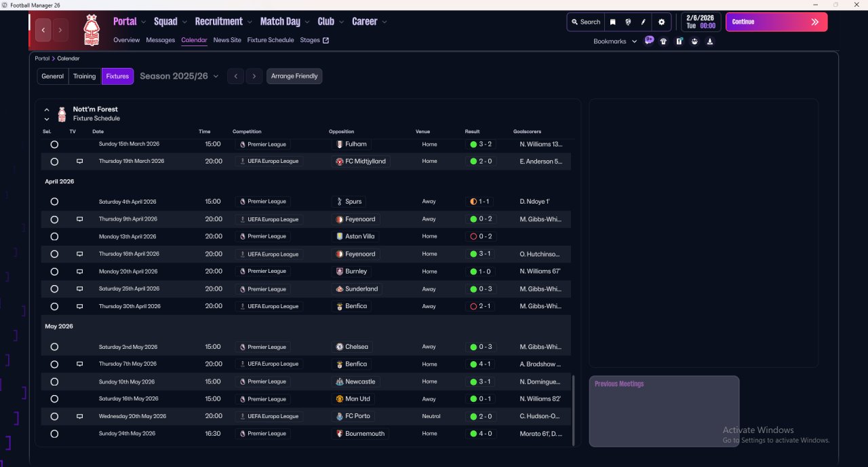Click the shirt kit icon under Bookmarks bar

[663, 41]
